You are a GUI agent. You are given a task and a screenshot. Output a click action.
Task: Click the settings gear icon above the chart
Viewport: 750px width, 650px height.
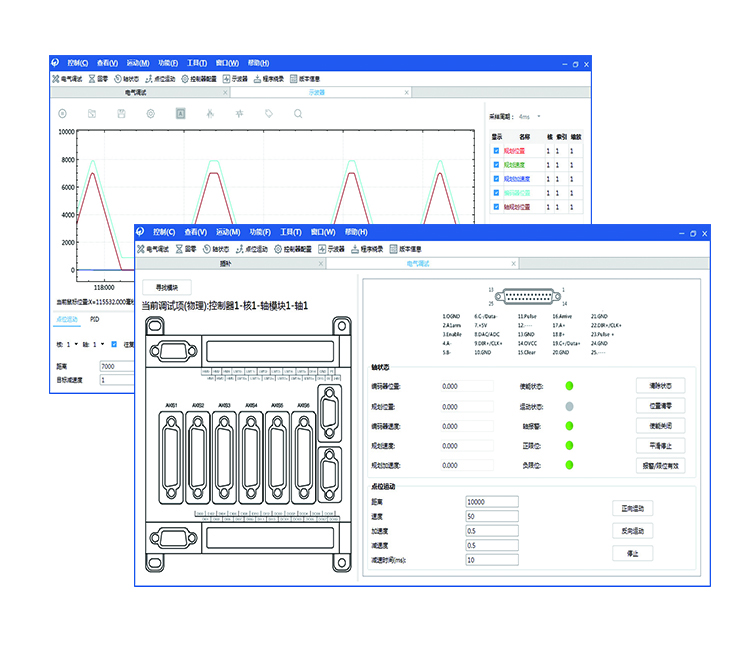(x=150, y=114)
